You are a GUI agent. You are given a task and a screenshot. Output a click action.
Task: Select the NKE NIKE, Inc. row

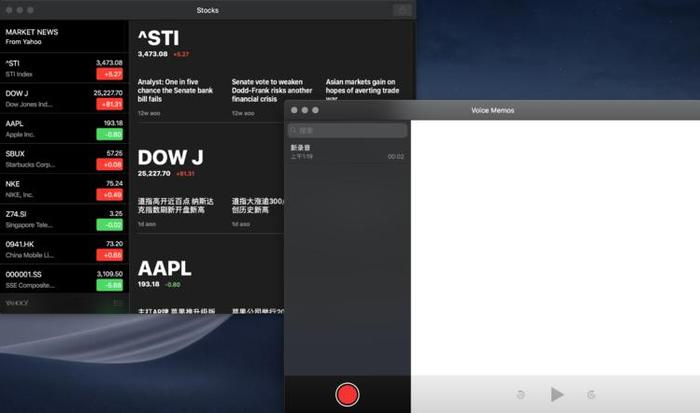pos(64,189)
